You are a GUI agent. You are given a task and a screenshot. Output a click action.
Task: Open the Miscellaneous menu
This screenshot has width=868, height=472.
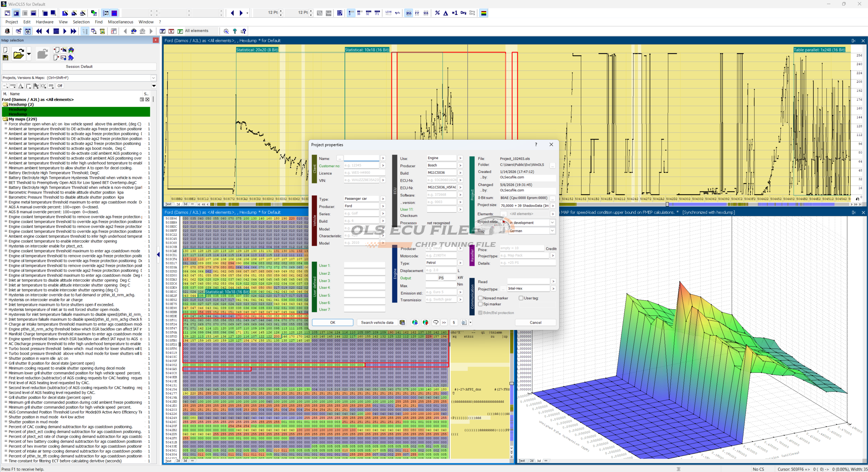pyautogui.click(x=121, y=22)
